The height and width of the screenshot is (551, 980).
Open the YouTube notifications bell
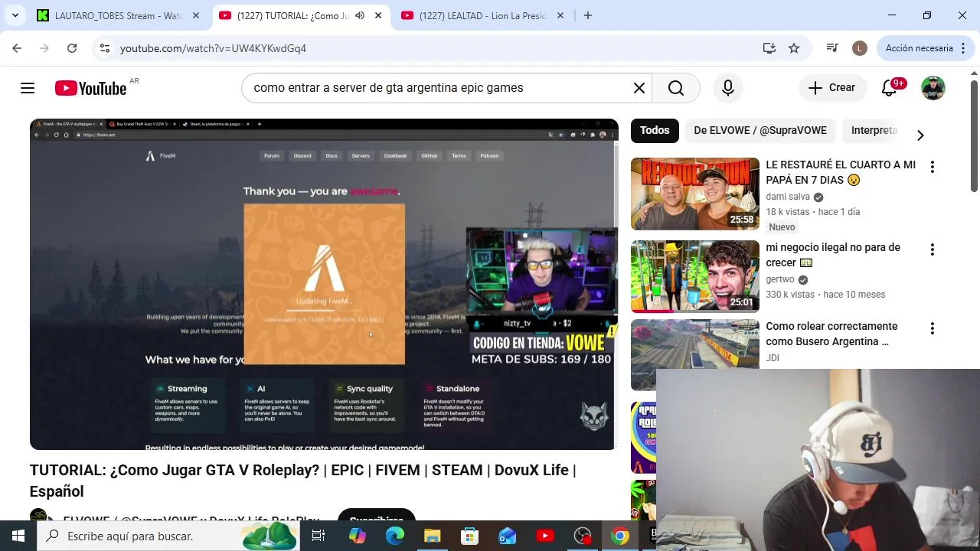tap(890, 88)
